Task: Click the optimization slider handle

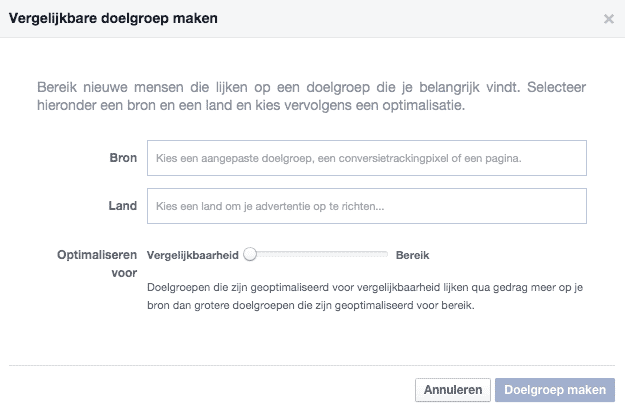Action: pos(250,255)
